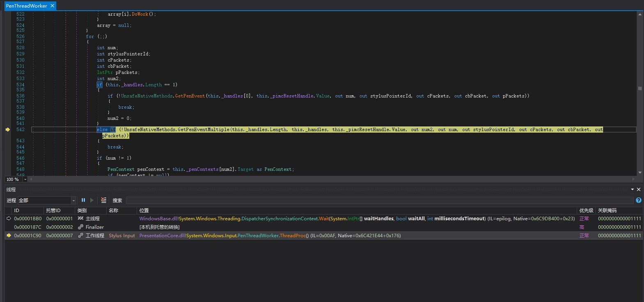The width and height of the screenshot is (644, 302).
Task: Open the 100 % zoom level dropdown
Action: [x=25, y=179]
